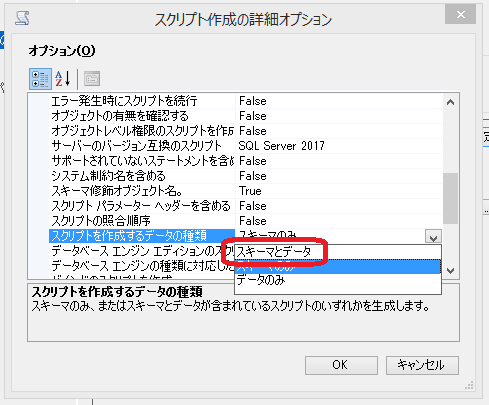Switch to categorized view icon
The height and width of the screenshot is (405, 489).
[x=40, y=79]
